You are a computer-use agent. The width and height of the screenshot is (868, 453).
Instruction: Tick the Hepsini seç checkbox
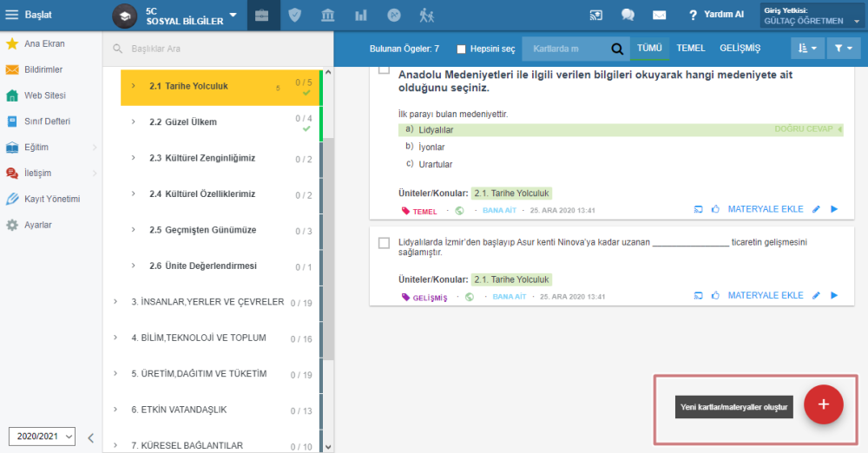tap(461, 49)
